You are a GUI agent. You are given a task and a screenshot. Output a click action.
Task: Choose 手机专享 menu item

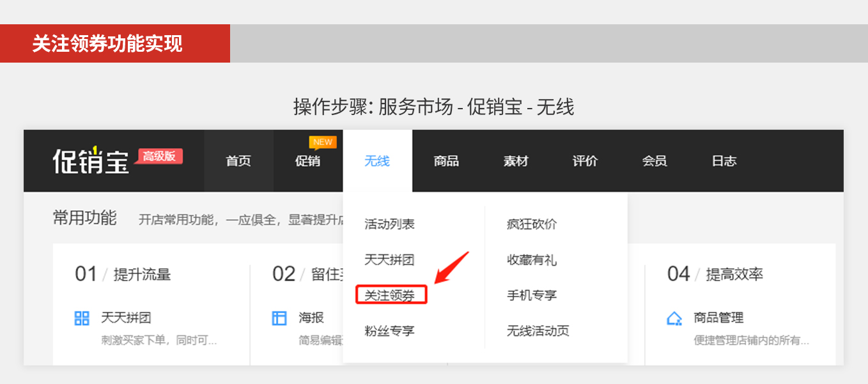tap(532, 295)
